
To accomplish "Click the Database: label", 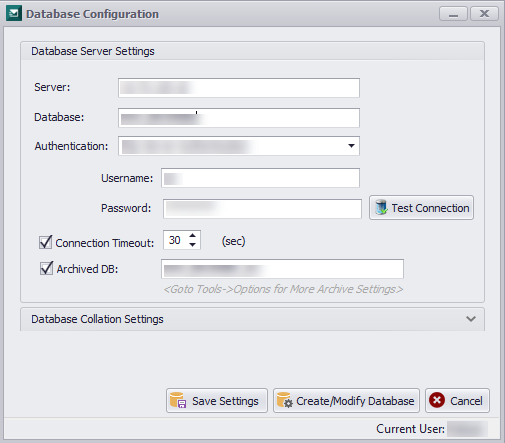I will click(x=59, y=117).
